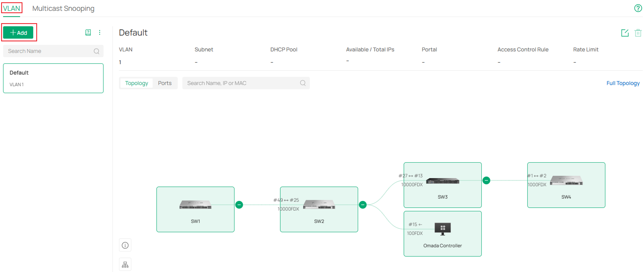Viewport: 644px width, 272px height.
Task: Select the Topology view tab
Action: pos(137,83)
